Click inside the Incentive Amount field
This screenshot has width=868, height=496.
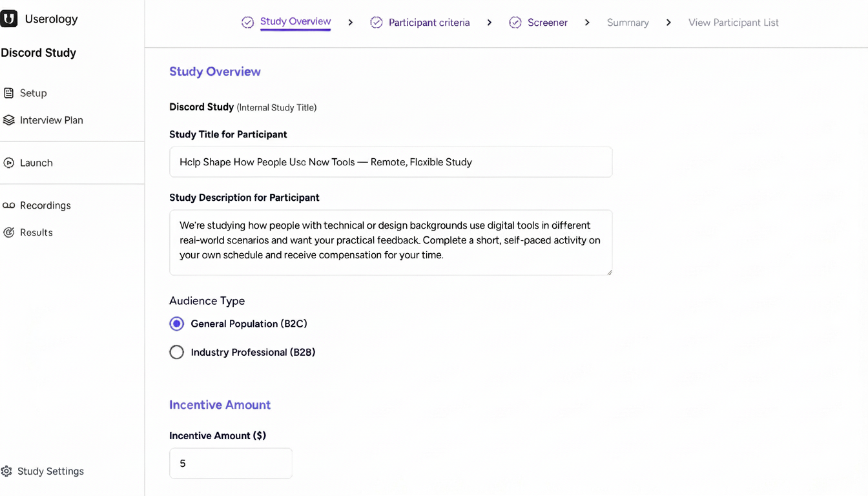[231, 463]
